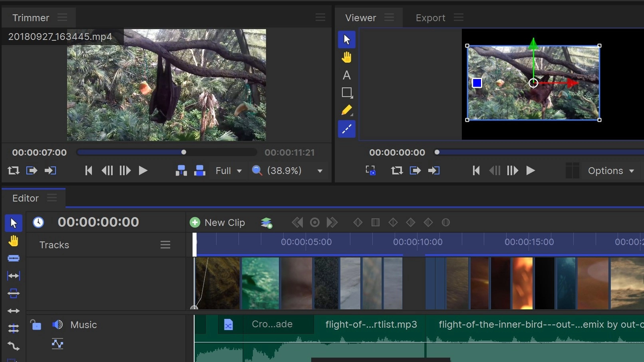Click the magnifier zoom icon in Trimmer
Image resolution: width=644 pixels, height=362 pixels.
point(257,171)
